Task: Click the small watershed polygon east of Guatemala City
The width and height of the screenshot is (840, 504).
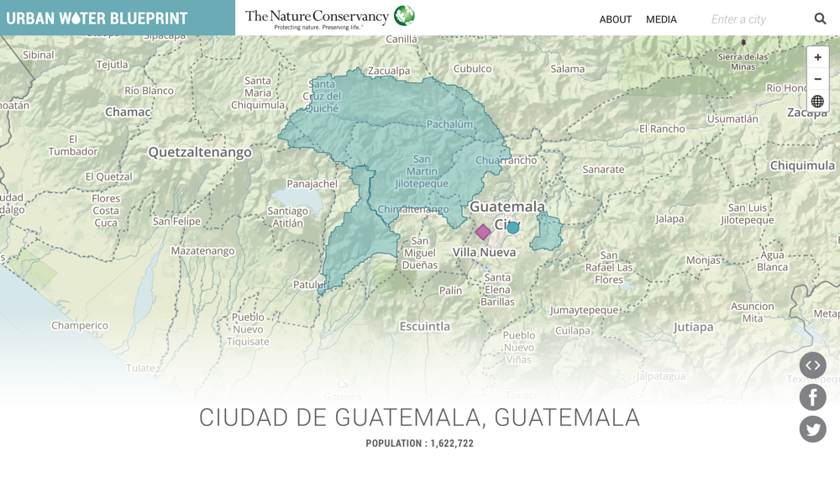Action: [x=547, y=232]
